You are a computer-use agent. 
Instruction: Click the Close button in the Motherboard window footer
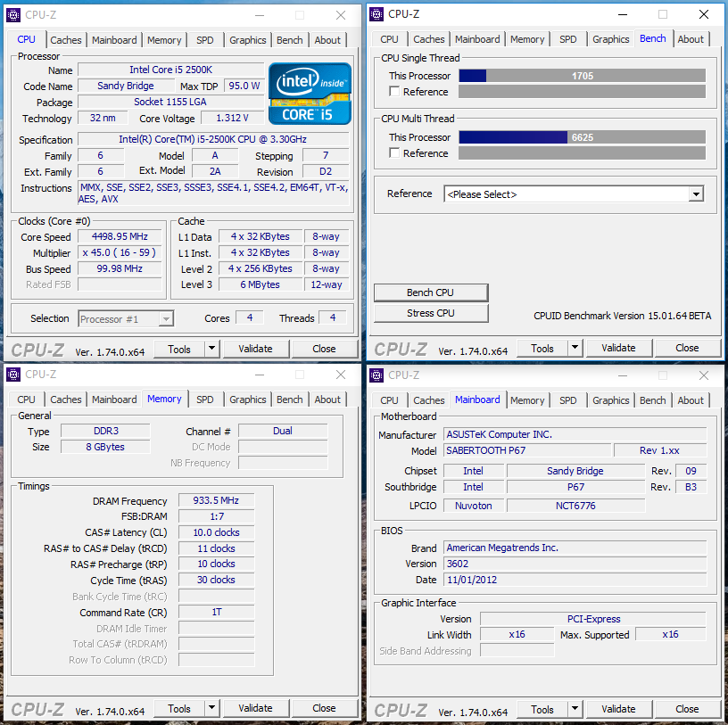pos(687,709)
